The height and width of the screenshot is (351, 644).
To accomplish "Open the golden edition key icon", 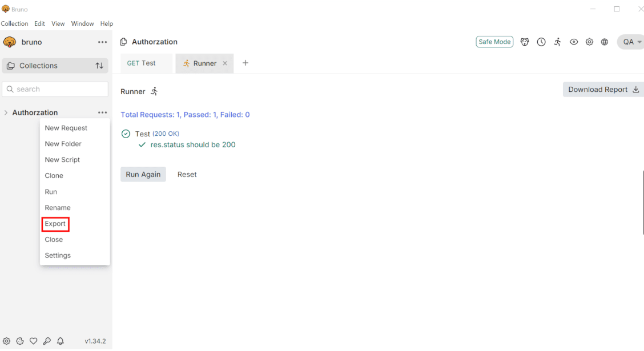I will [47, 341].
